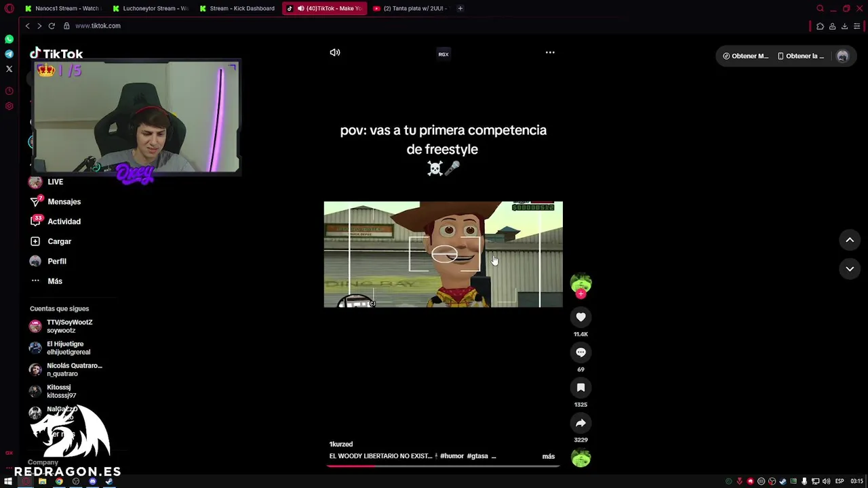Image resolution: width=868 pixels, height=488 pixels.
Task: Open the TikTok home logo
Action: point(56,54)
